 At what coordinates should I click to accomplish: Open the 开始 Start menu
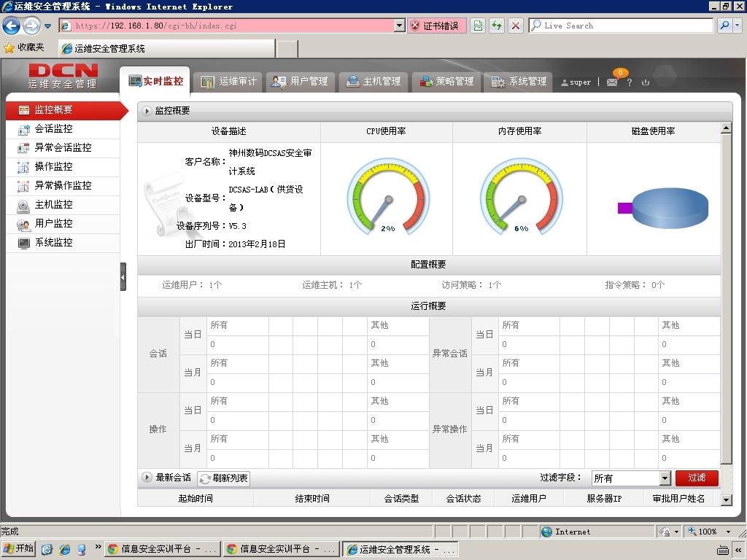click(x=18, y=548)
